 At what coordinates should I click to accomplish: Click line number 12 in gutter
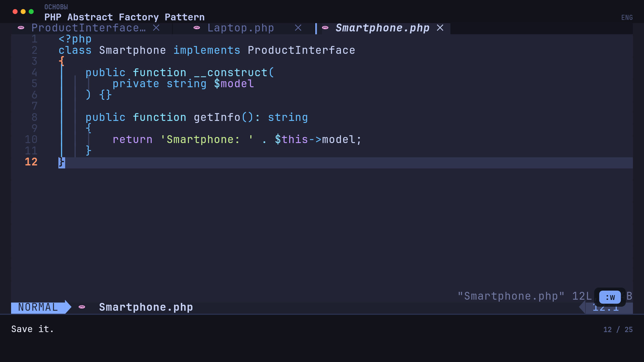pos(31,162)
